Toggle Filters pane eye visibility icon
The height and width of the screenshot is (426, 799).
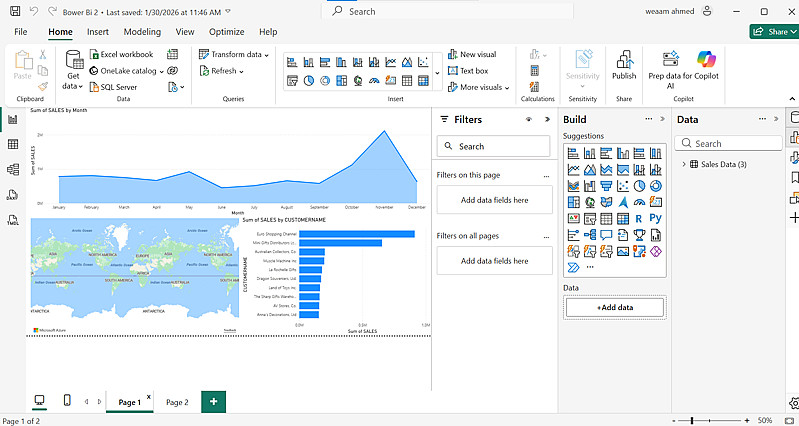[x=529, y=119]
